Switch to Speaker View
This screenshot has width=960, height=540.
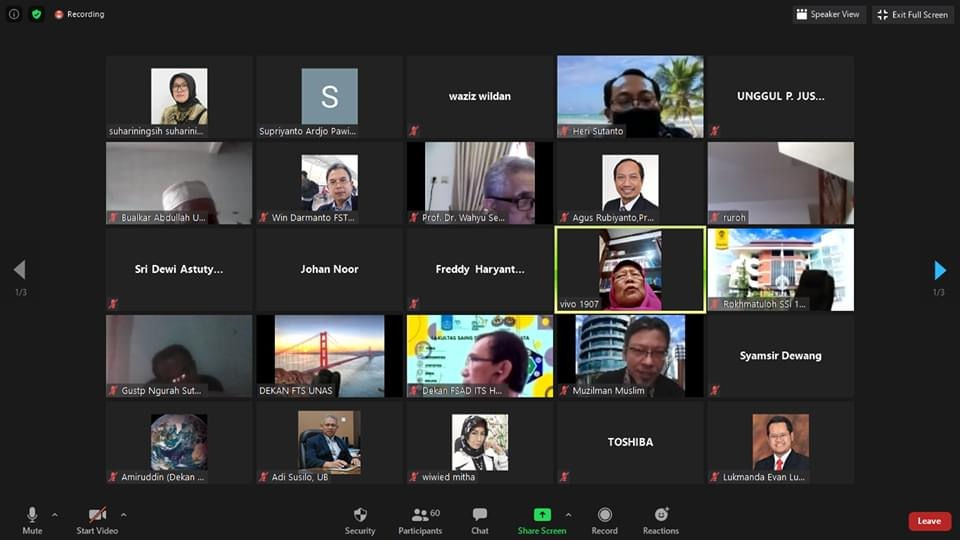[x=828, y=14]
